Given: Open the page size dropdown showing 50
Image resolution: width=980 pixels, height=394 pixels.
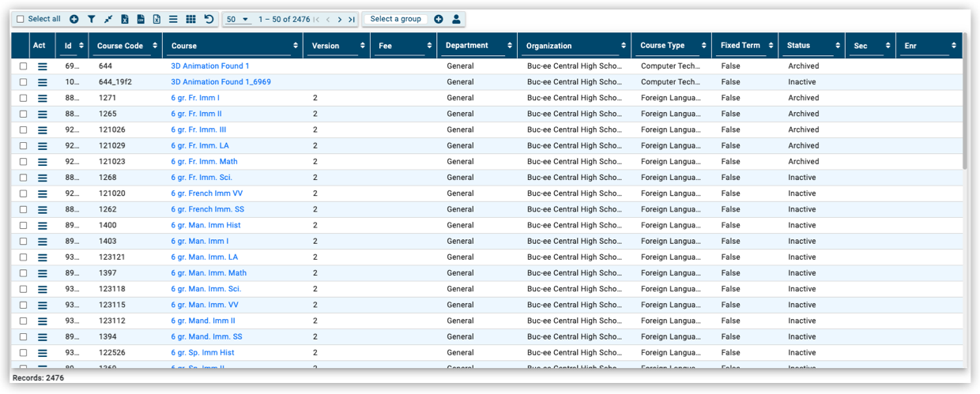Looking at the screenshot, I should (237, 19).
